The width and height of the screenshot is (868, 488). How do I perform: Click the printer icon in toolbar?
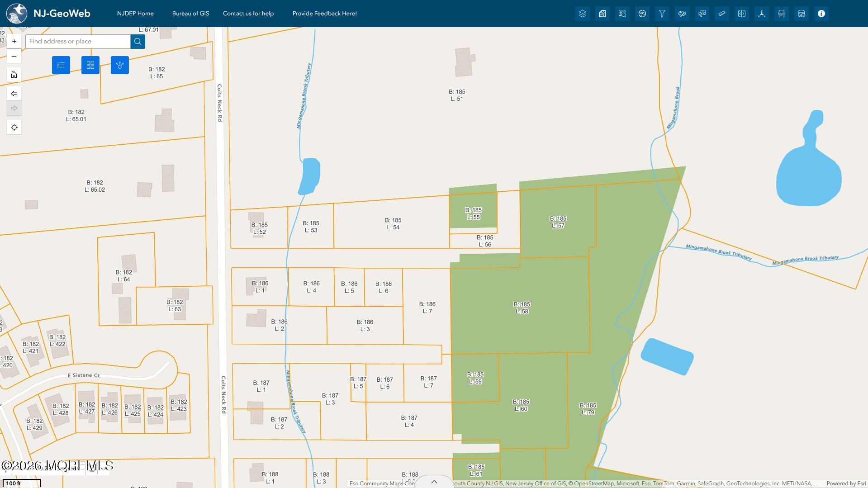pyautogui.click(x=782, y=14)
